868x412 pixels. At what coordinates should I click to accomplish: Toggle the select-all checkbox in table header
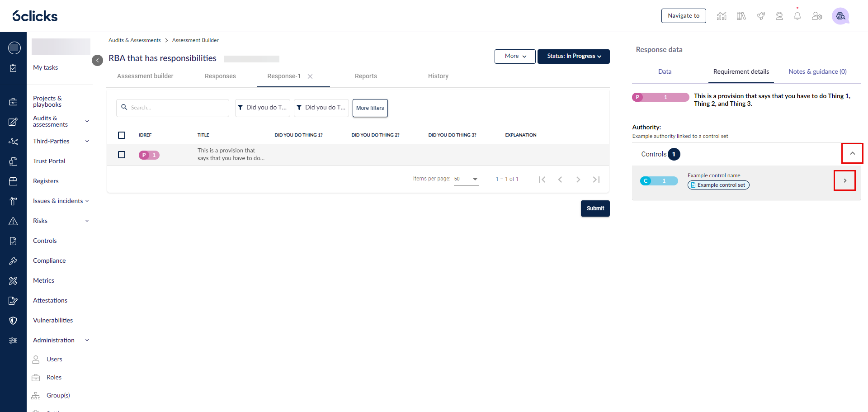[x=122, y=135]
